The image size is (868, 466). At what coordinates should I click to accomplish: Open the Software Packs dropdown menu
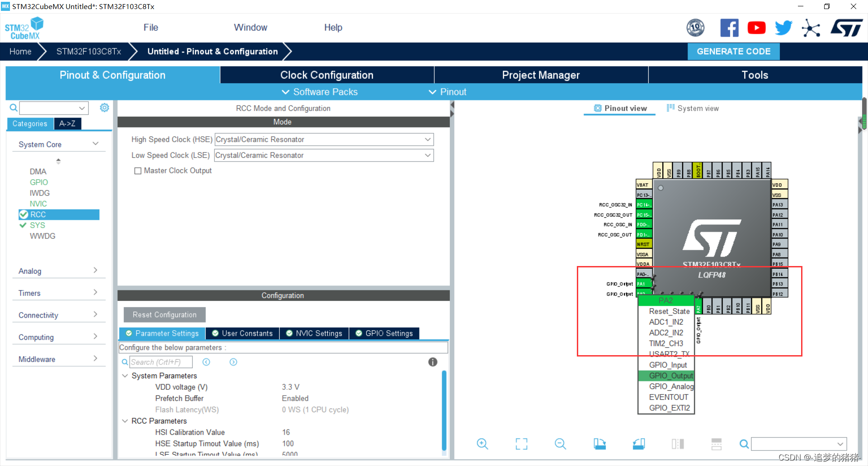320,92
